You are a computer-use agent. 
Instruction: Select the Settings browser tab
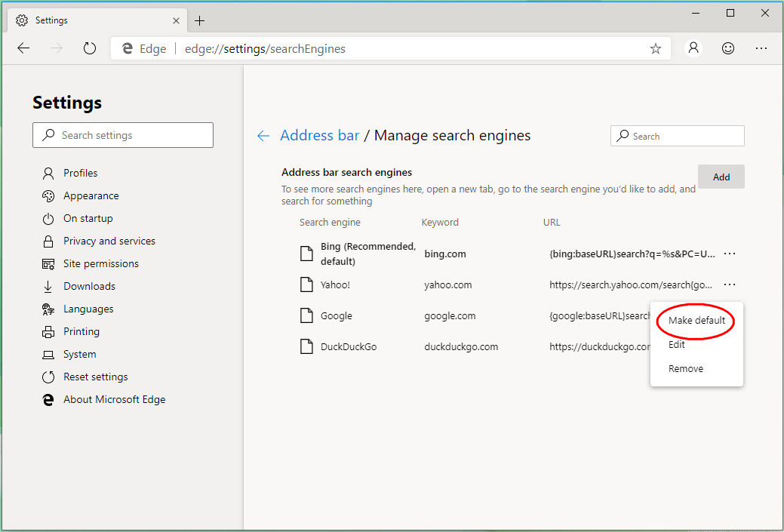(x=97, y=20)
